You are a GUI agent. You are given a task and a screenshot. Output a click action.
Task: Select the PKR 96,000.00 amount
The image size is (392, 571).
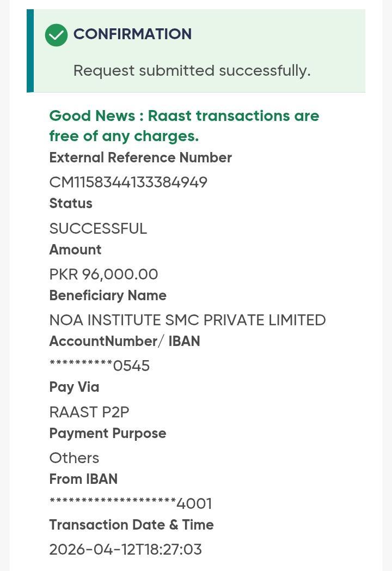(103, 274)
